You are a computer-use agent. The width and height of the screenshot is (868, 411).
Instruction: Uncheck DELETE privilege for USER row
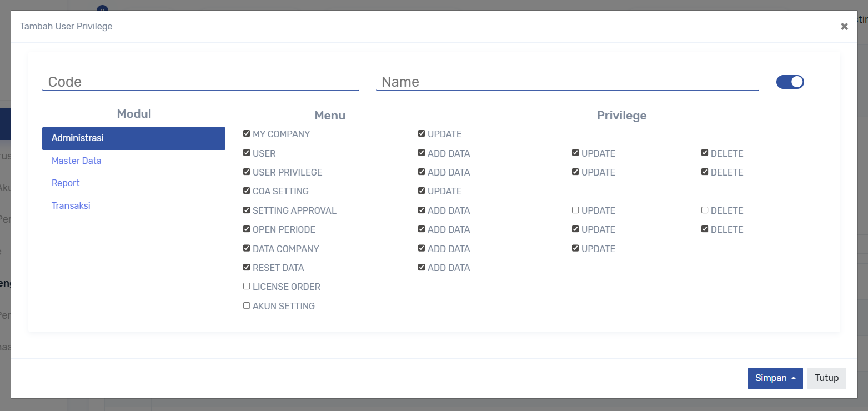[705, 153]
